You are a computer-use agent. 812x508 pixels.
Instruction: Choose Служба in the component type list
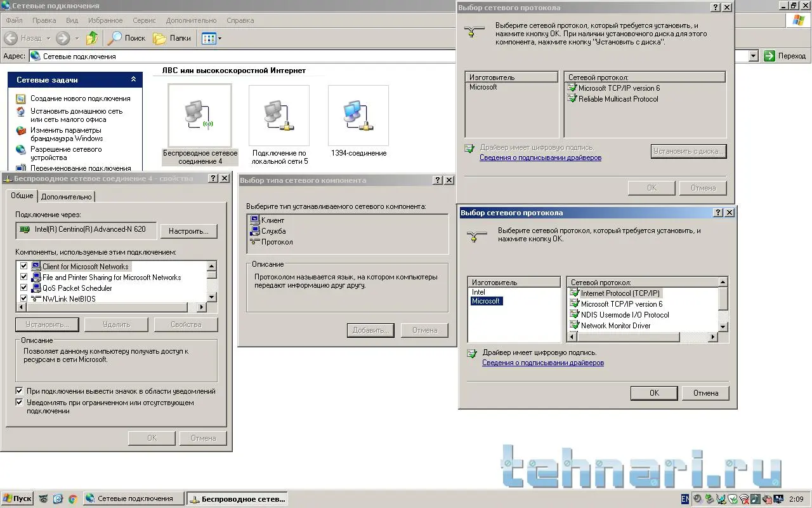click(268, 231)
